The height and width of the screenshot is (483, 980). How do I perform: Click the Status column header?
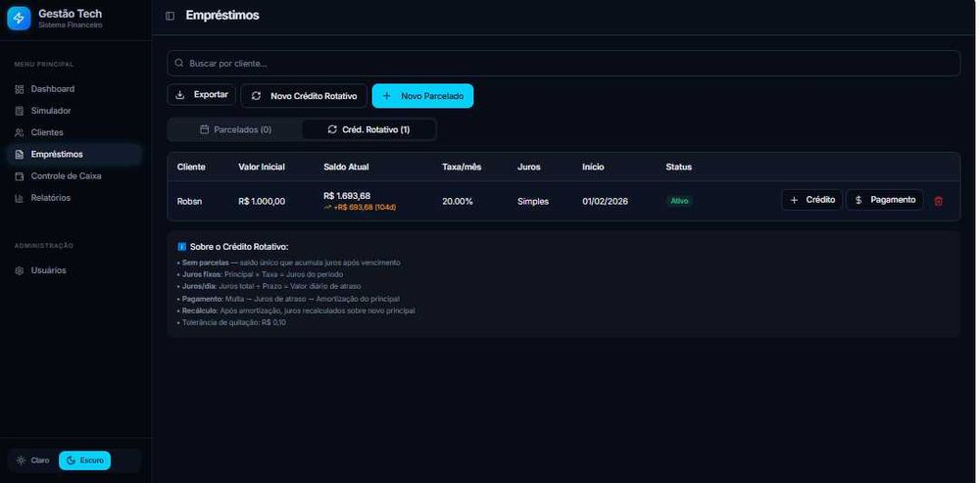(x=679, y=167)
